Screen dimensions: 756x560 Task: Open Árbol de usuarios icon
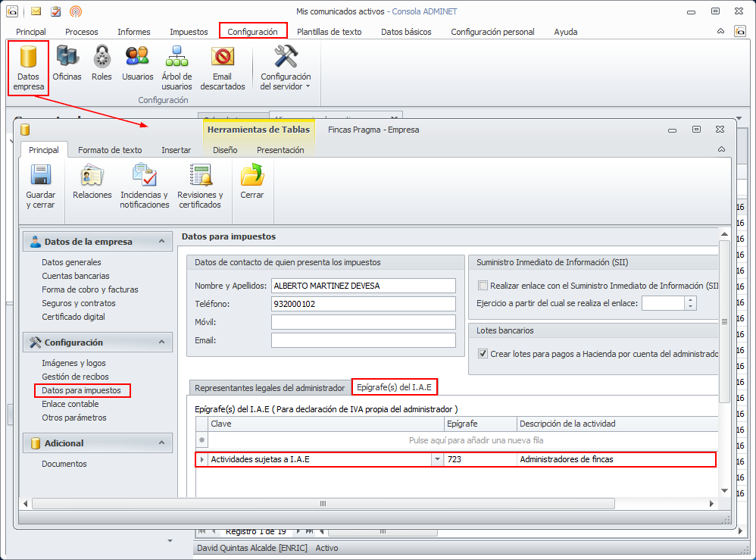click(177, 67)
